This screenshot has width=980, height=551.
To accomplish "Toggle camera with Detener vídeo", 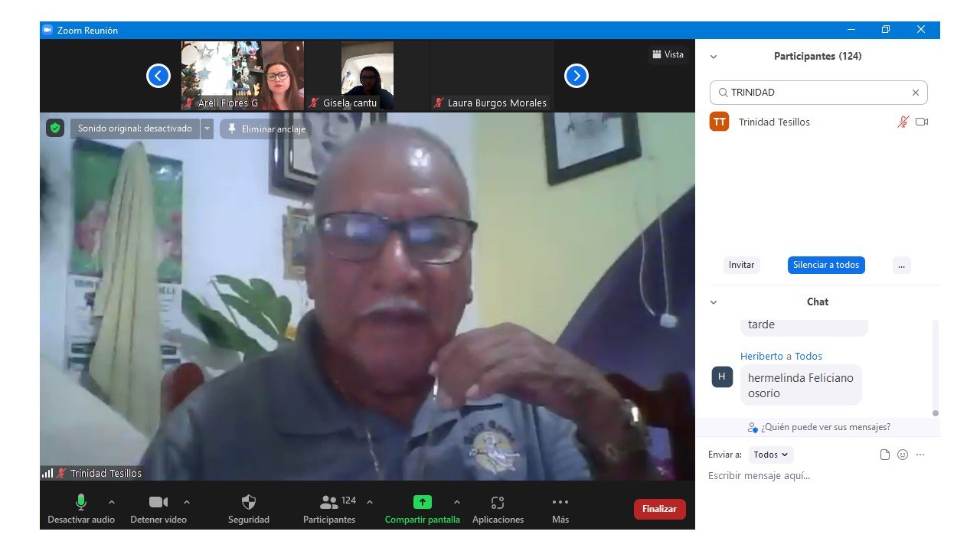I will click(x=158, y=503).
